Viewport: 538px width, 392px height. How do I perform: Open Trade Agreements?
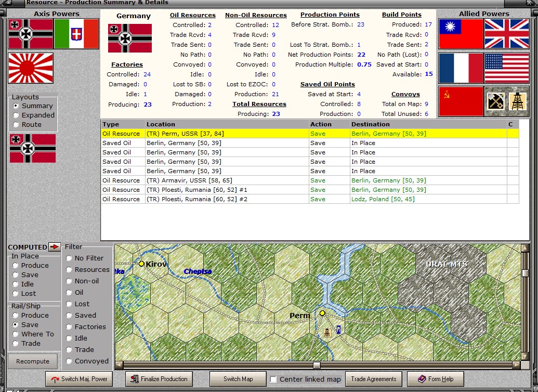[x=374, y=379]
